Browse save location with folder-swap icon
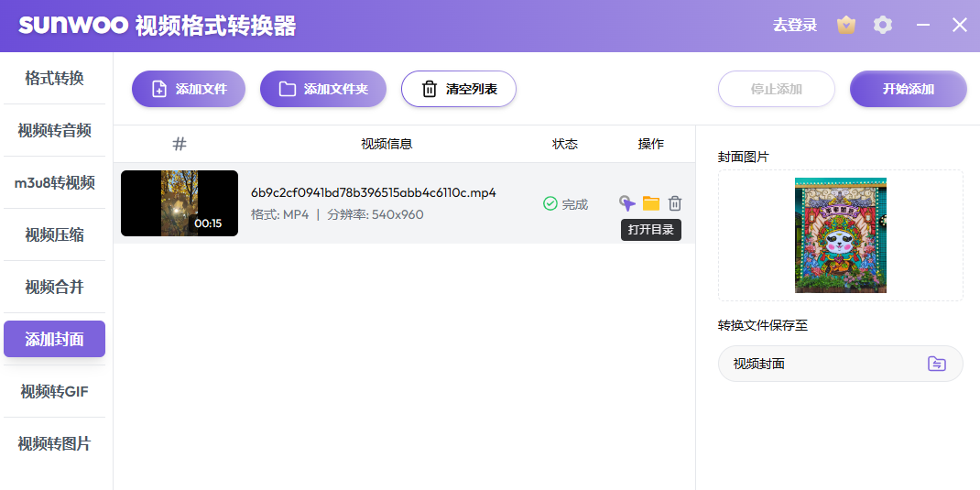980x490 pixels. [936, 364]
